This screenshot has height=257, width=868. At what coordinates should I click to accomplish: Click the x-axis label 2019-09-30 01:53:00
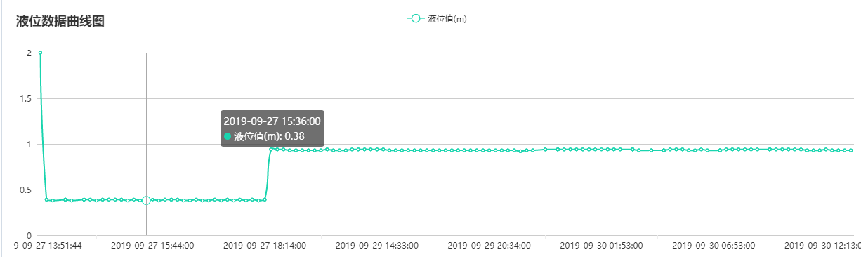pos(602,246)
